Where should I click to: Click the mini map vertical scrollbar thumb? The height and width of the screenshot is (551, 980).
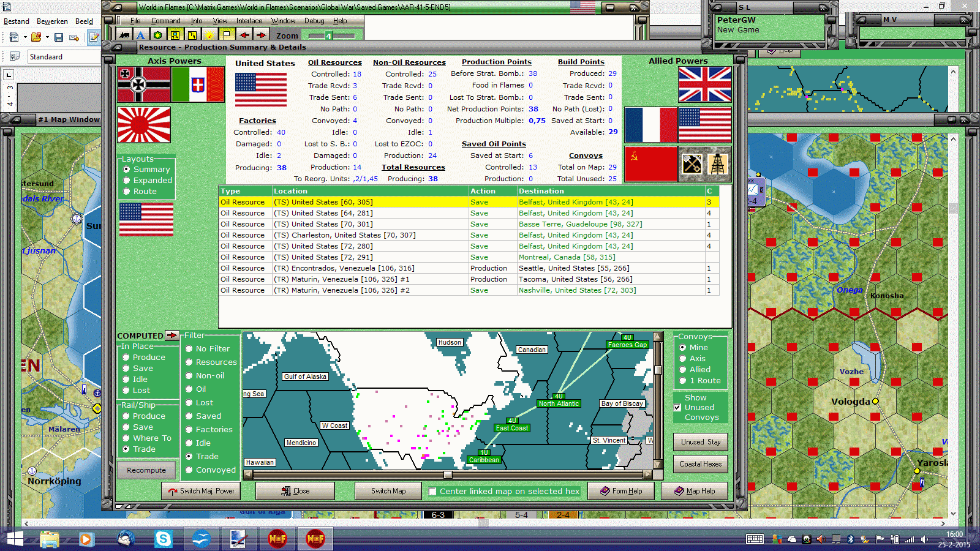click(658, 370)
